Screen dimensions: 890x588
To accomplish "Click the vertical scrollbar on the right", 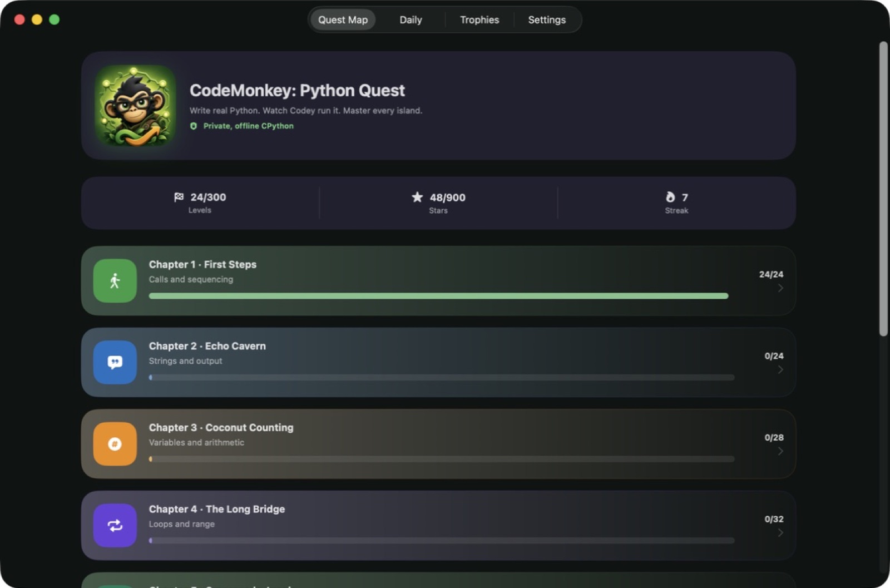I will point(883,189).
